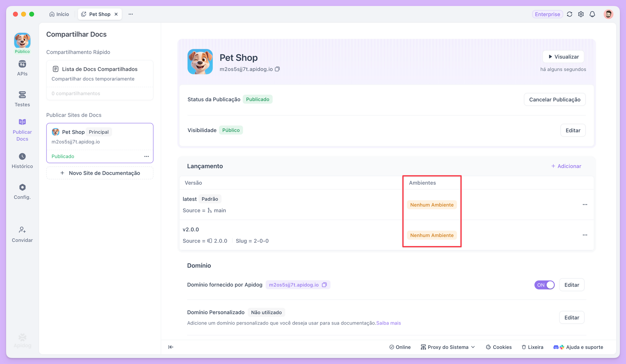
Task: Click the Pet Shop project avatar in sidebar
Action: (x=22, y=41)
